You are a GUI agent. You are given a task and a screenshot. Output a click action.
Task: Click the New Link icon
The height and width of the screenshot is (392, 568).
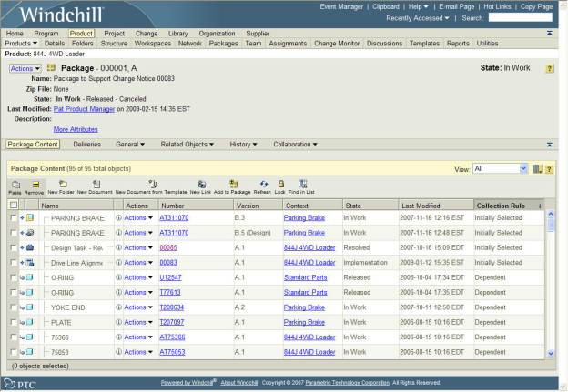point(202,184)
